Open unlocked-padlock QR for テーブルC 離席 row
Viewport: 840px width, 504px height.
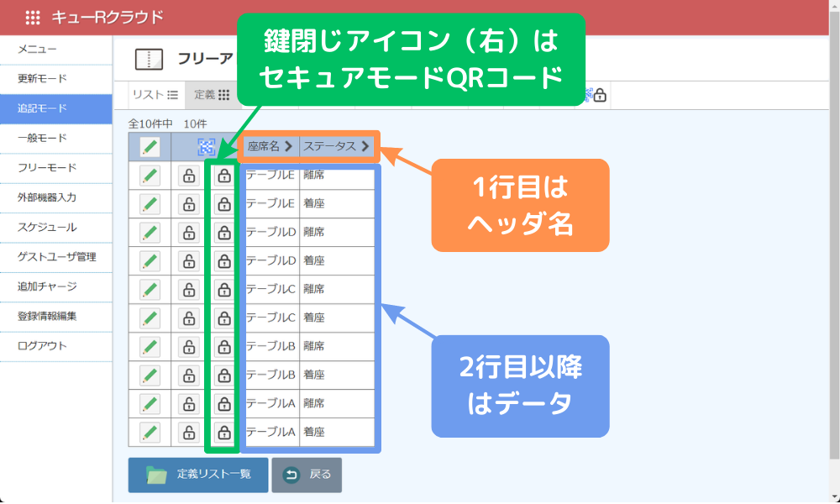[188, 290]
